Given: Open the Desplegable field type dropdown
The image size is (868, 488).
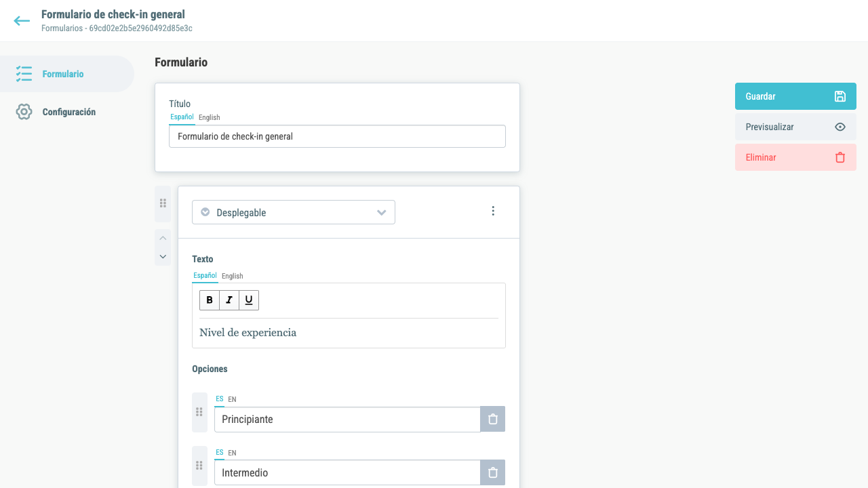Looking at the screenshot, I should pyautogui.click(x=294, y=212).
